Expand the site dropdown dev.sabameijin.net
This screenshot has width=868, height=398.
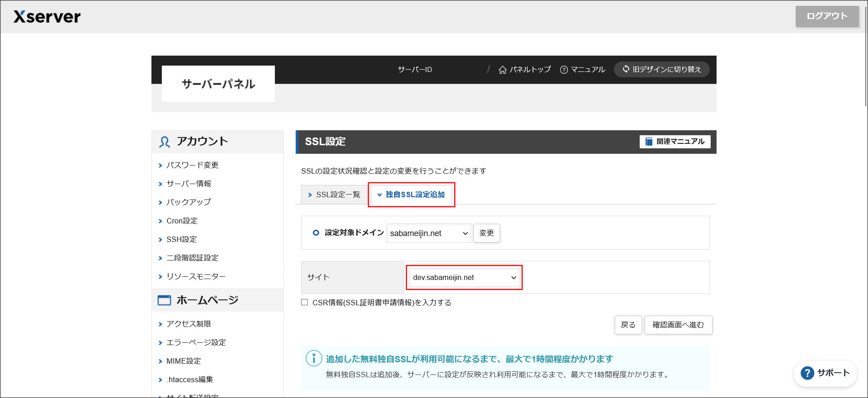[464, 278]
